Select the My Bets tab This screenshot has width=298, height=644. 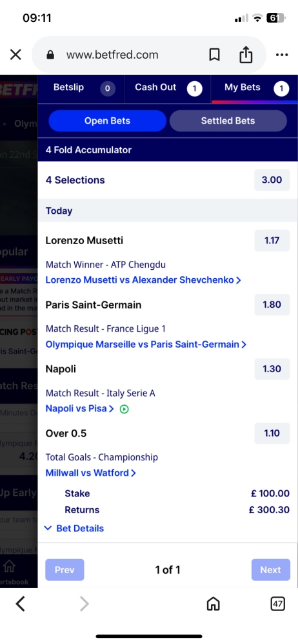(x=254, y=88)
